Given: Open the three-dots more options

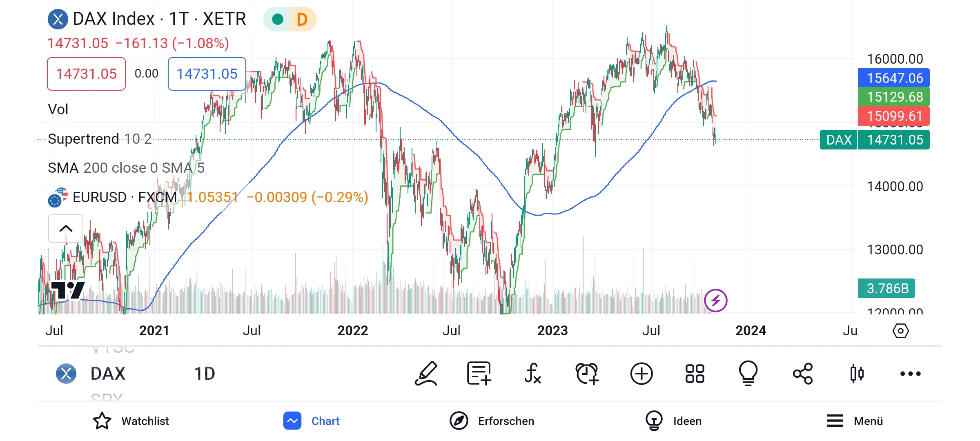Looking at the screenshot, I should [910, 374].
